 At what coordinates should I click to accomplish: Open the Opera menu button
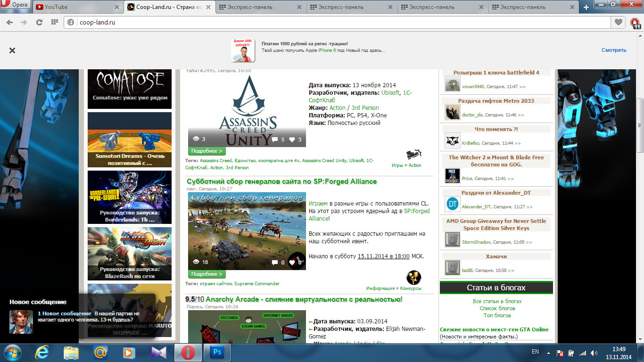(16, 5)
